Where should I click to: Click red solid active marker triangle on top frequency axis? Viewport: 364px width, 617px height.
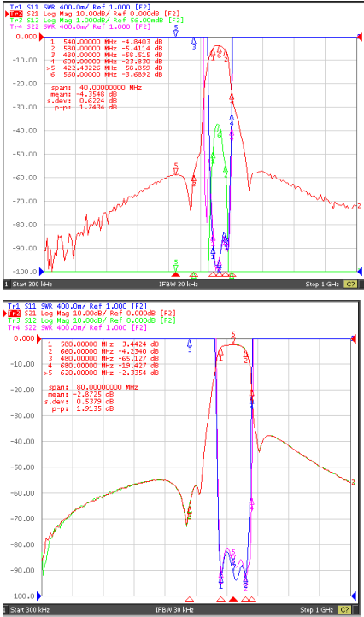(176, 274)
